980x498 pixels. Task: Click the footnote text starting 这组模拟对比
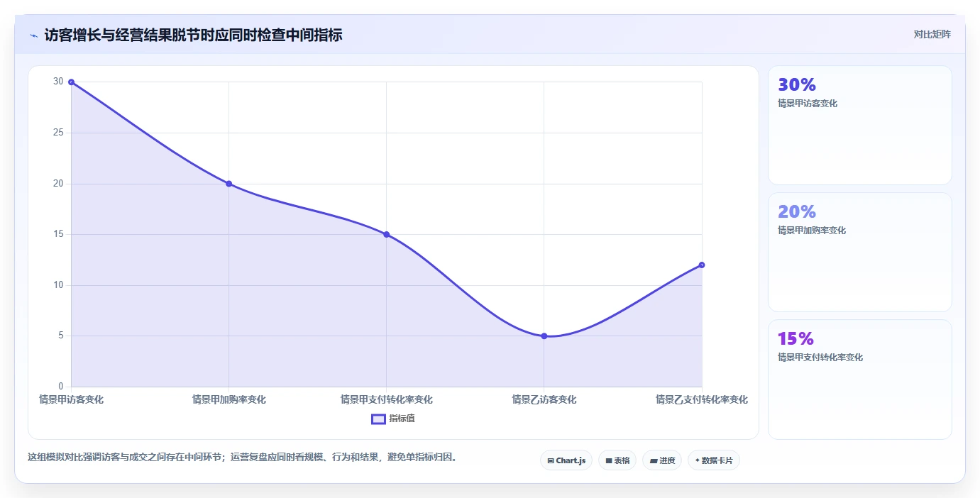244,457
